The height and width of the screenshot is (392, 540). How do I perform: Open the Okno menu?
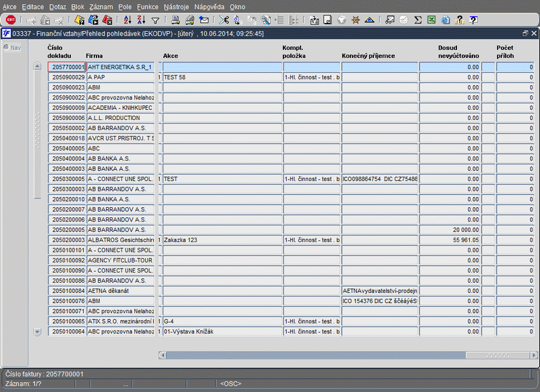point(238,7)
